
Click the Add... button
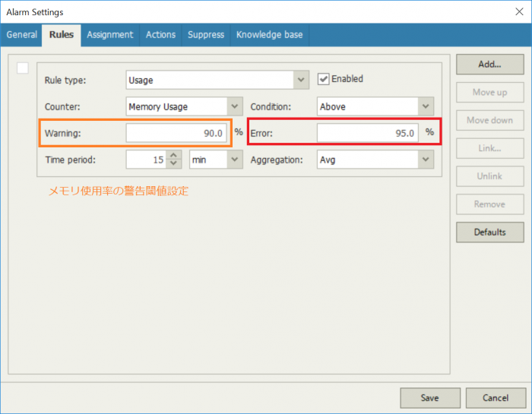click(490, 64)
